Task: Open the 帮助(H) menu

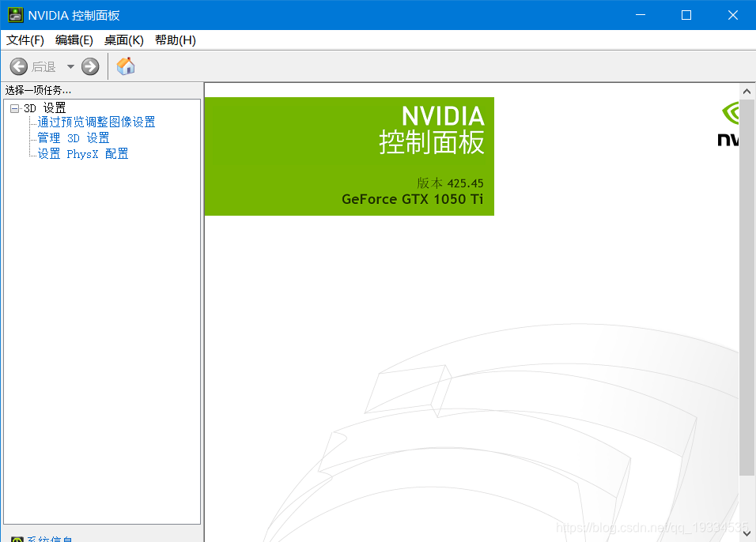Action: coord(175,40)
